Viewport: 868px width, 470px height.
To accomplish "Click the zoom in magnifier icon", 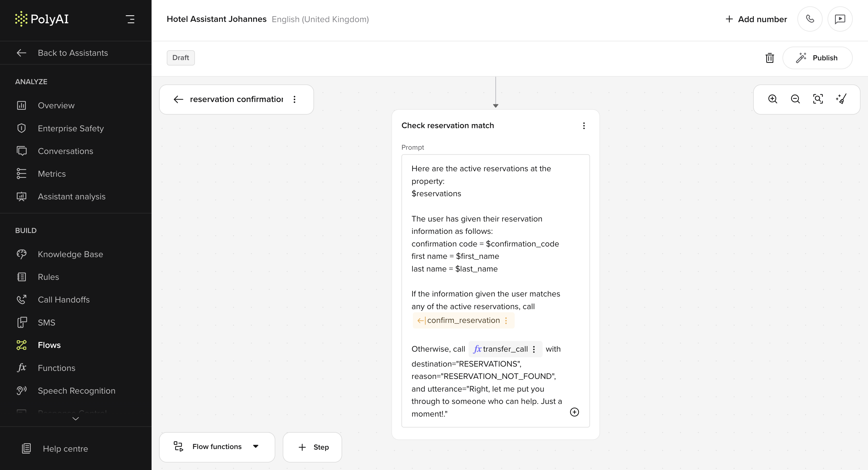I will click(x=772, y=99).
